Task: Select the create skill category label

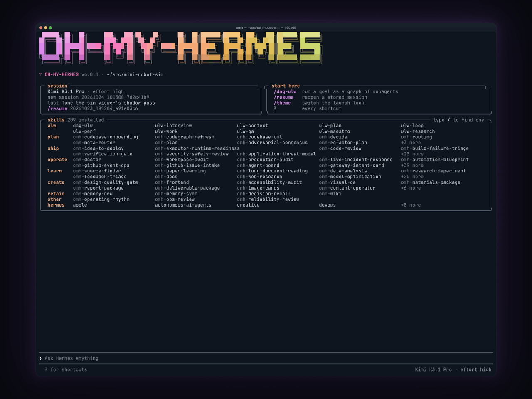Action: (56, 182)
